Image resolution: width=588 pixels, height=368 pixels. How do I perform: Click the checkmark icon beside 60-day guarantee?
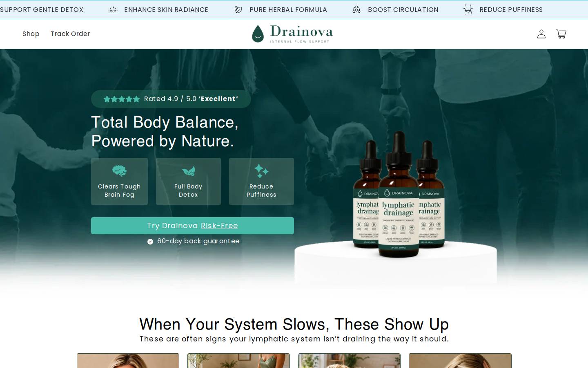[150, 242]
